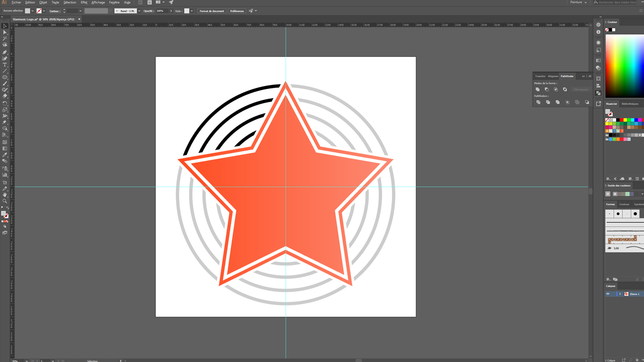Viewport: 644px width, 362px height.
Task: Switch to the Contour tab beside Formes
Action: click(624, 204)
